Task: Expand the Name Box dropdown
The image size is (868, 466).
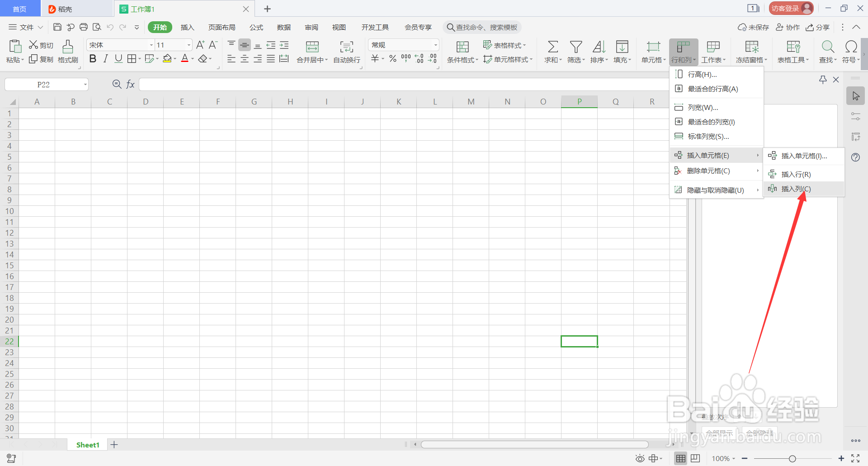Action: (x=85, y=85)
